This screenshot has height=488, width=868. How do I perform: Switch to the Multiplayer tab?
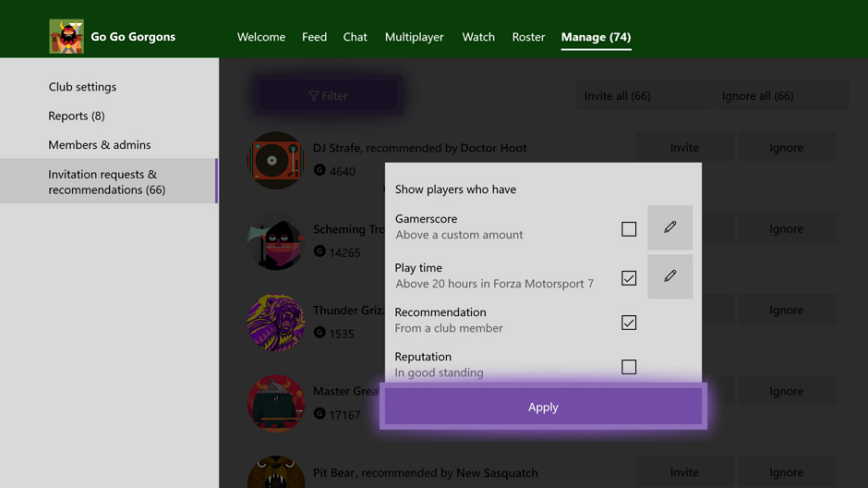coord(414,37)
